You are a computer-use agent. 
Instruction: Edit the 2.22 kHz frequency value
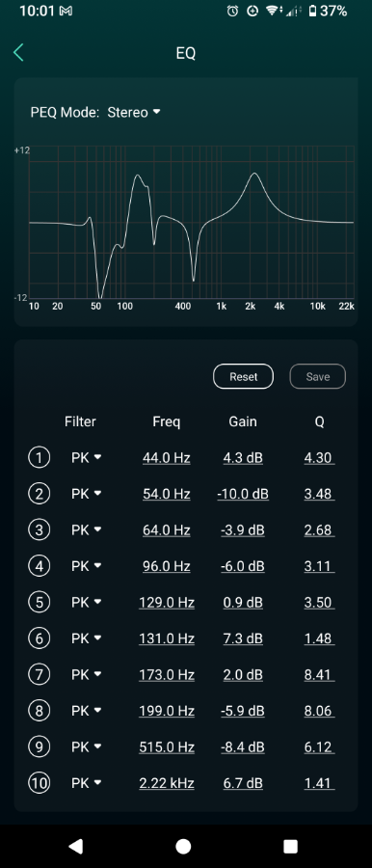click(x=166, y=784)
